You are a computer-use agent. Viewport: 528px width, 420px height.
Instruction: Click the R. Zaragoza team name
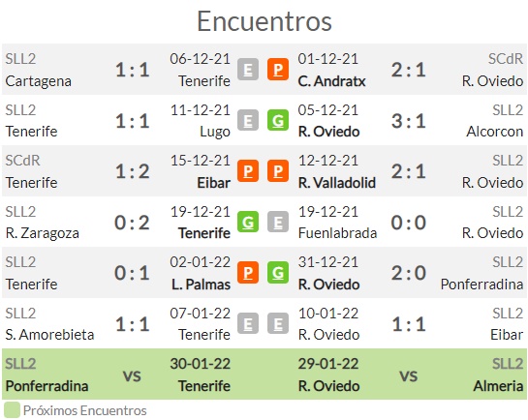click(42, 233)
